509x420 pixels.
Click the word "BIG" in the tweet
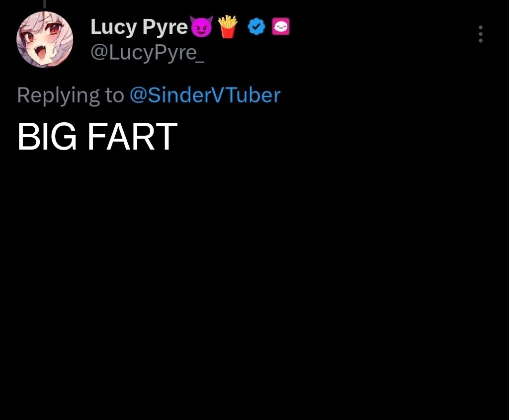tap(47, 137)
